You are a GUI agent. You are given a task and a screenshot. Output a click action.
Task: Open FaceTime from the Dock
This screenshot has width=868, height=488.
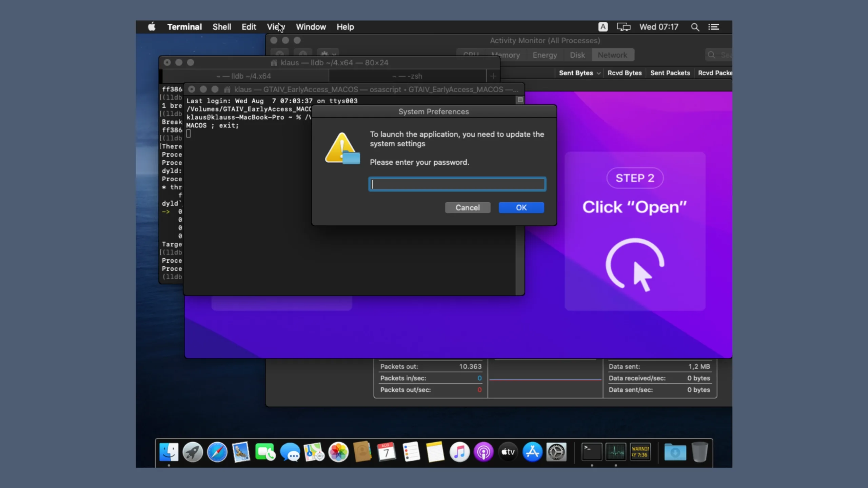pyautogui.click(x=265, y=452)
